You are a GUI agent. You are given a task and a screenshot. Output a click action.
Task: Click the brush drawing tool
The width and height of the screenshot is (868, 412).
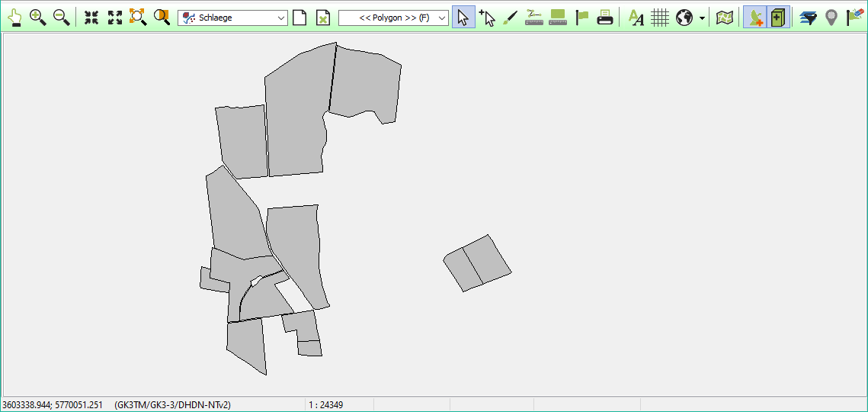511,18
